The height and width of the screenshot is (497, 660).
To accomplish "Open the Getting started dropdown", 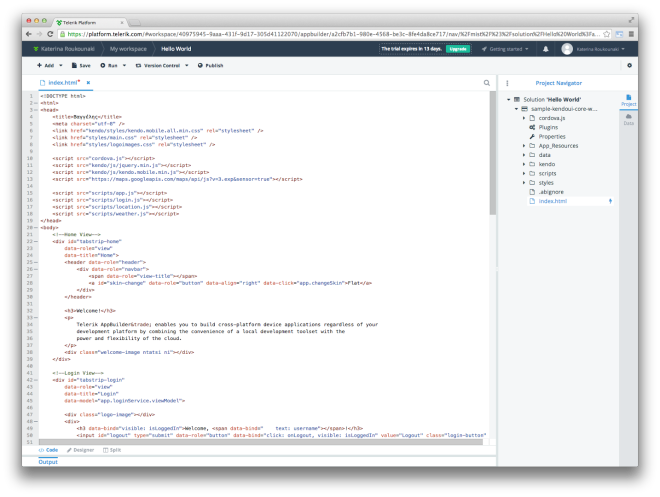I will pyautogui.click(x=505, y=49).
